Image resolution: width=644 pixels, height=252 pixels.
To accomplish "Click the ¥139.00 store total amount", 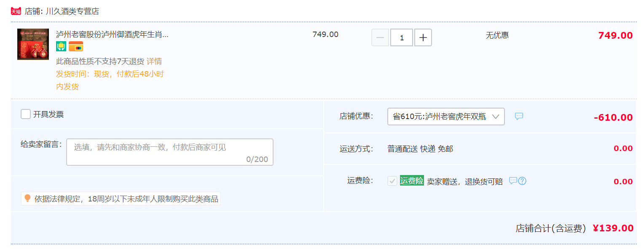I will tap(613, 228).
